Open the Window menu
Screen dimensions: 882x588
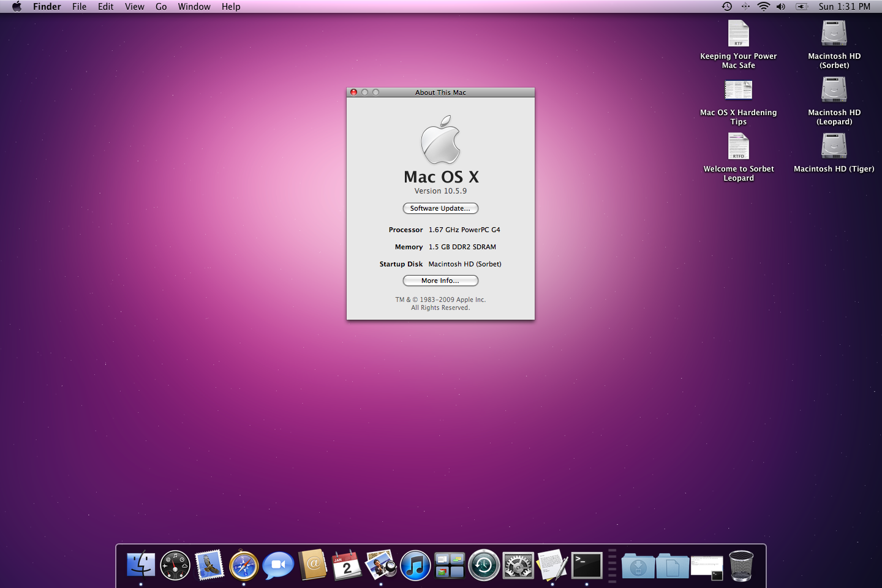click(x=194, y=7)
